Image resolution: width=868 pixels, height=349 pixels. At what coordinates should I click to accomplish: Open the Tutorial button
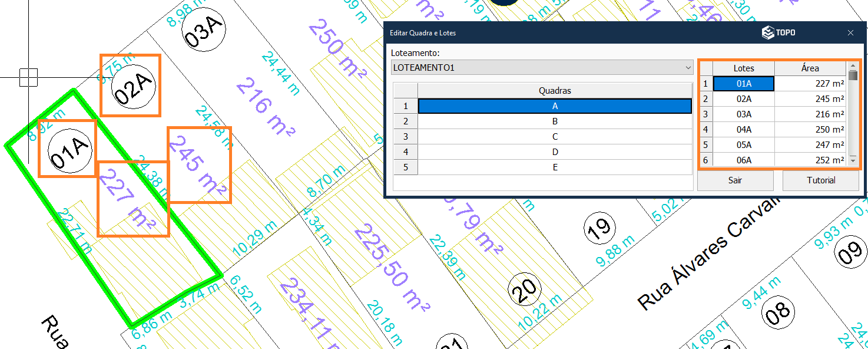click(x=820, y=180)
